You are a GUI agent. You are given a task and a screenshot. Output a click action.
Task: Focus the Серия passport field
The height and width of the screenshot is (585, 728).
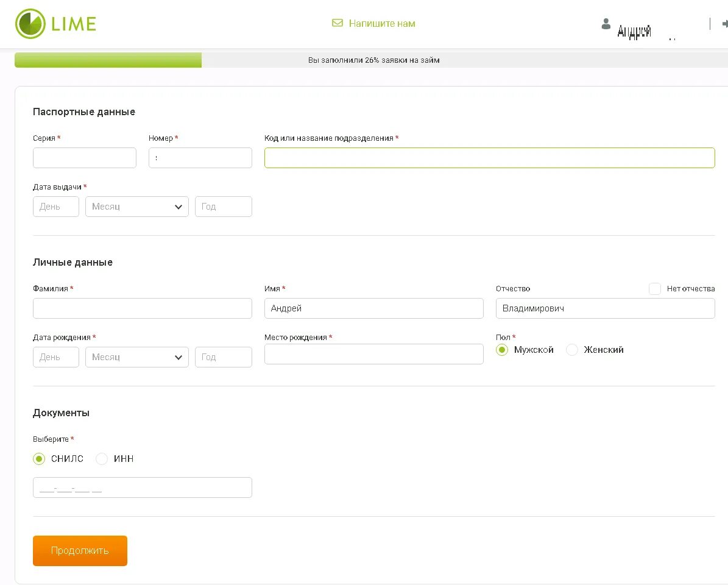tap(85, 158)
